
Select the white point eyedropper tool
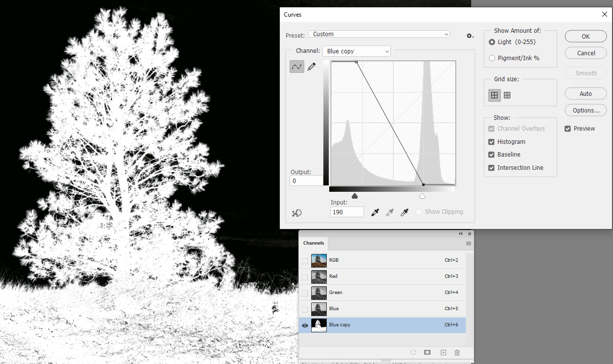coord(404,212)
